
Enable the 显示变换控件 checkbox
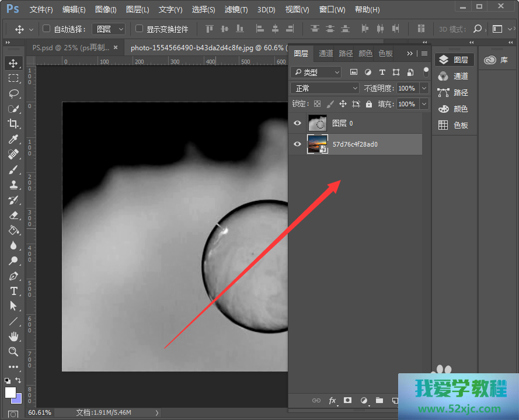[x=139, y=29]
